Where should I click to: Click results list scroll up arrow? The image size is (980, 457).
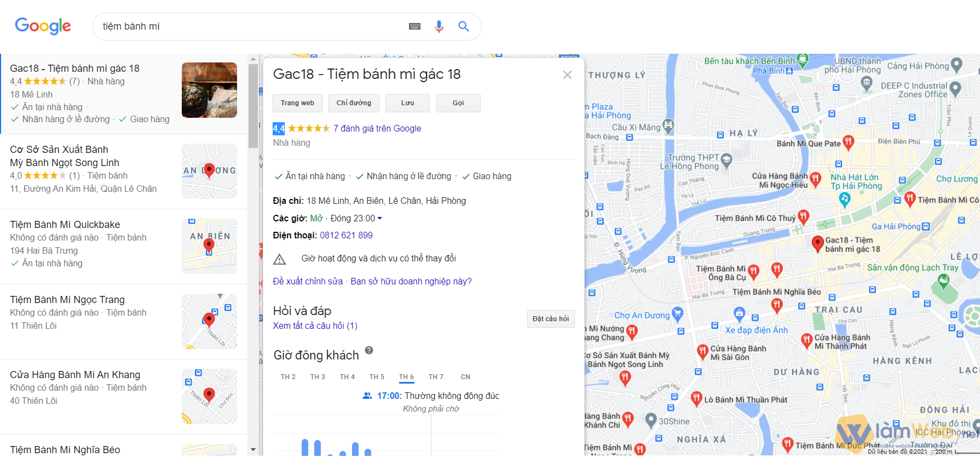[253, 59]
